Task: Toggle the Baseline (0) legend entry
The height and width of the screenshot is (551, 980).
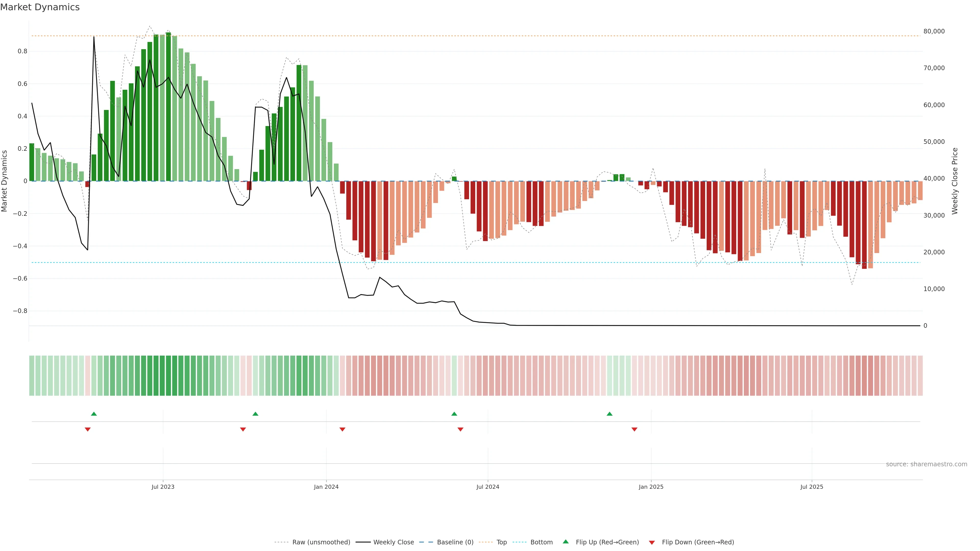Action: (x=455, y=542)
